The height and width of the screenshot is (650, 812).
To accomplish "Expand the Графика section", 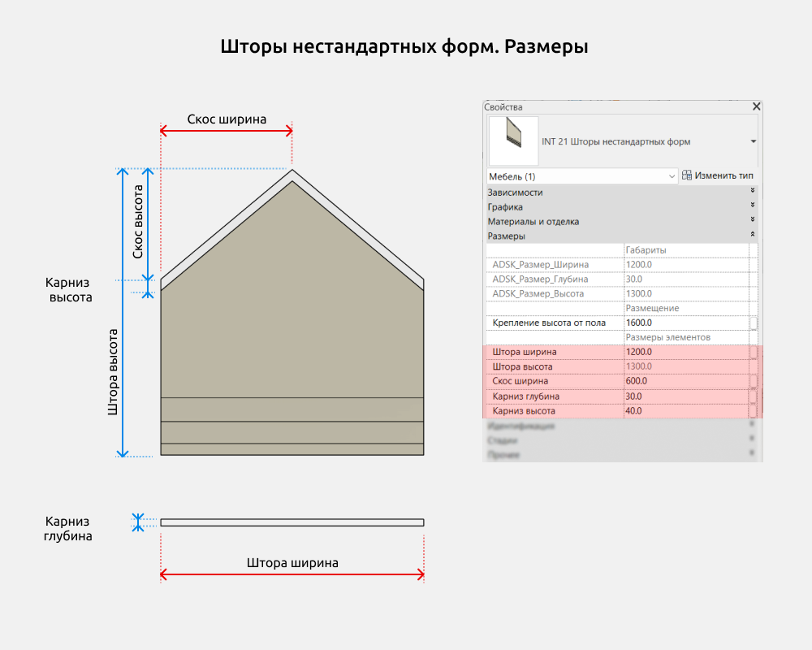I will click(x=622, y=207).
